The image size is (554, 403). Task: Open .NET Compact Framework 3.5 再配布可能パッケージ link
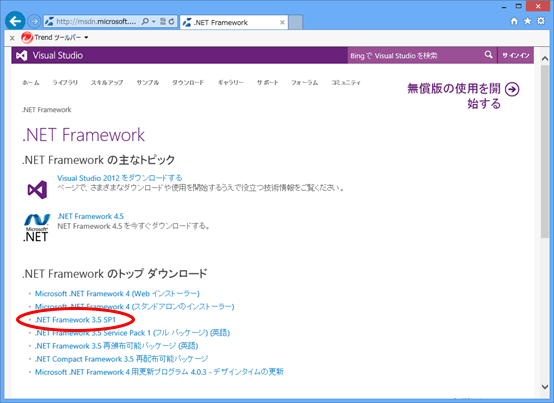pos(122,359)
